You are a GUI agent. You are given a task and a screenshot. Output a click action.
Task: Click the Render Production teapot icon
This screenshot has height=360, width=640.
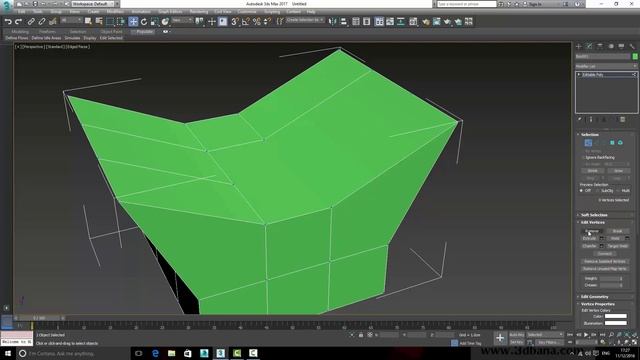[x=447, y=22]
